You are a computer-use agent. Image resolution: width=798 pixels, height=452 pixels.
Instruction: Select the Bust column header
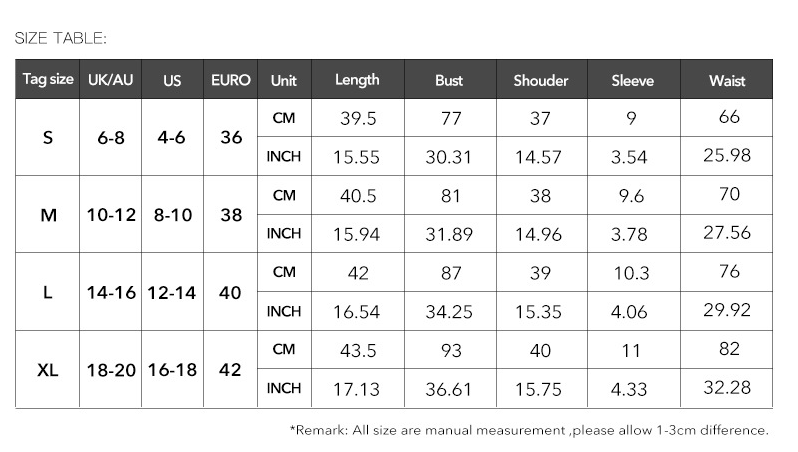click(449, 80)
